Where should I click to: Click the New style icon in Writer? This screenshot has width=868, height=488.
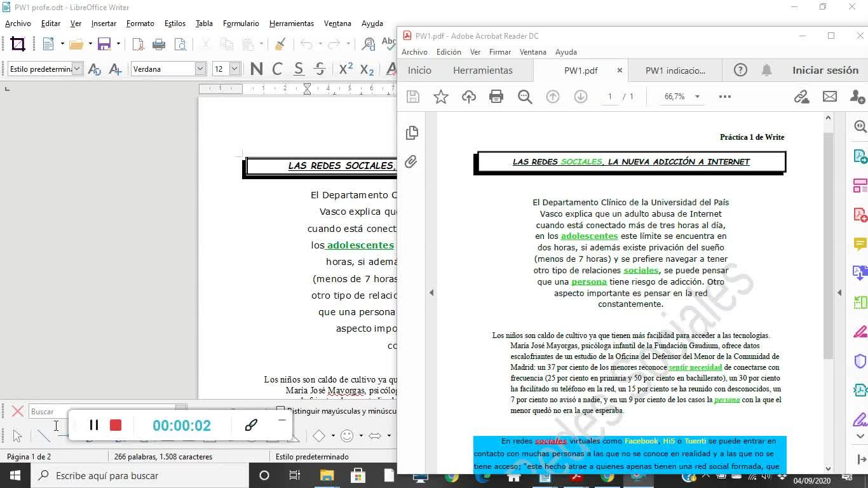click(115, 69)
